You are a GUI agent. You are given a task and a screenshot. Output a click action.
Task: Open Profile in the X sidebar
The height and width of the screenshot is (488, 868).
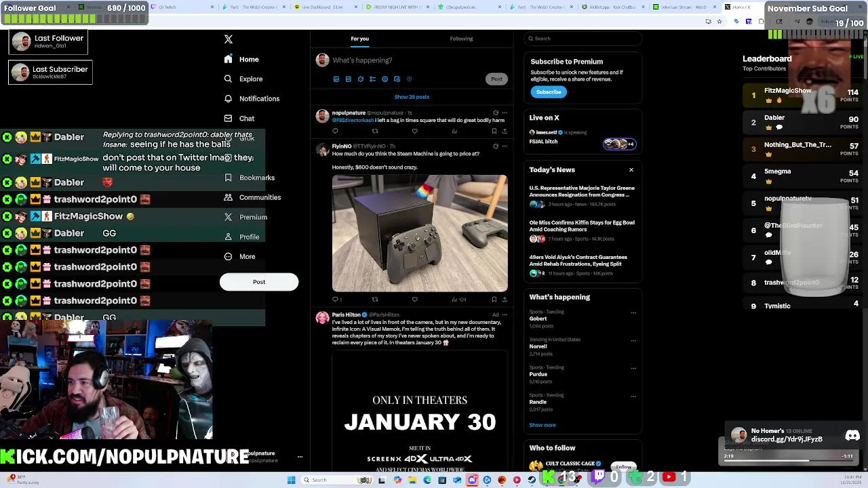(x=241, y=237)
